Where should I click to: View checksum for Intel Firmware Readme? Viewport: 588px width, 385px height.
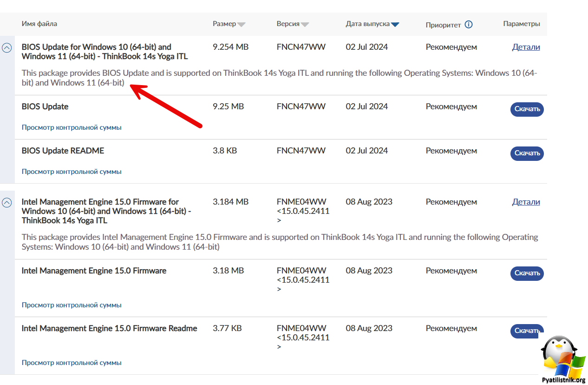point(72,363)
